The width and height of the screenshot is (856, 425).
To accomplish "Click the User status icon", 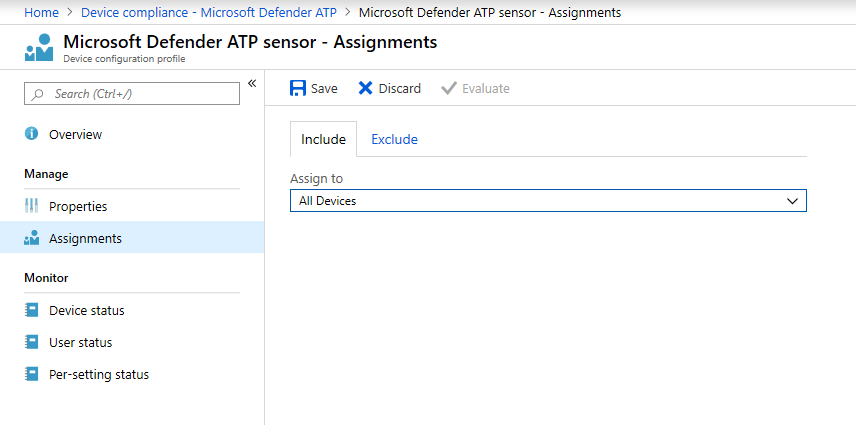I will (31, 342).
